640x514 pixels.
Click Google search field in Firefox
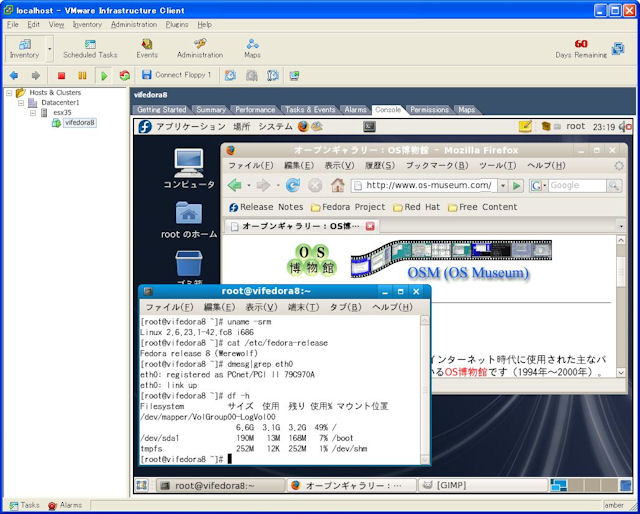click(x=577, y=185)
